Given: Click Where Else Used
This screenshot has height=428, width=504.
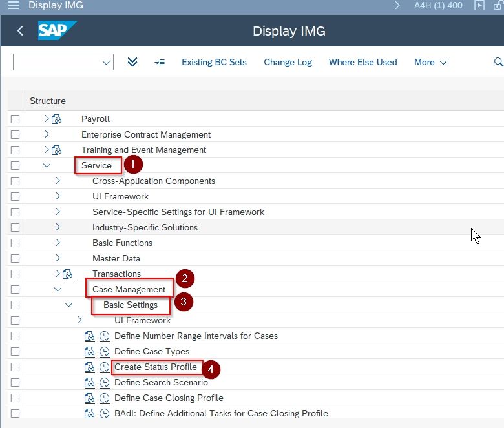Looking at the screenshot, I should (362, 62).
